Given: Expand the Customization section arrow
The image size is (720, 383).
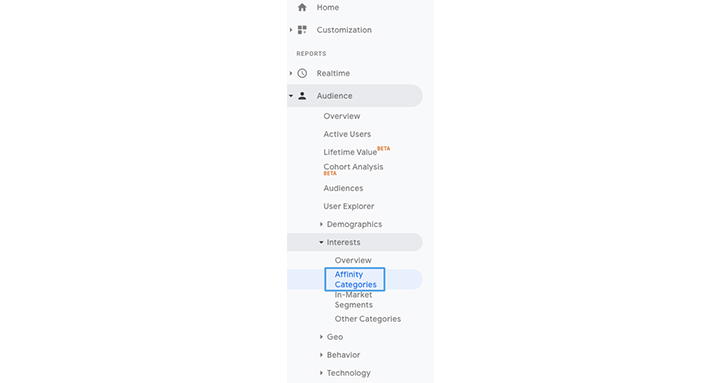Looking at the screenshot, I should point(291,30).
